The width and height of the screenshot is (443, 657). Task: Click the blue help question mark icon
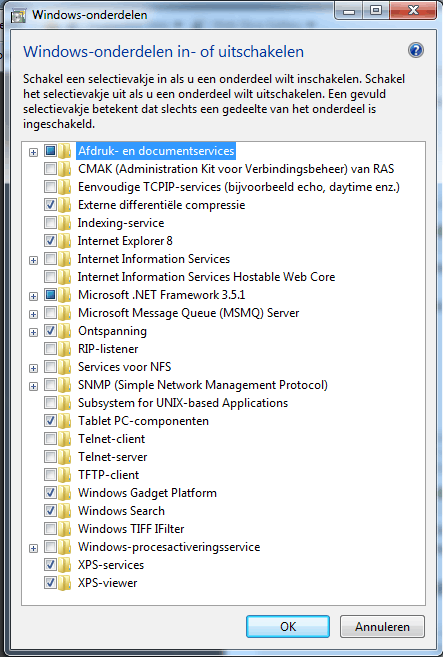coord(416,51)
